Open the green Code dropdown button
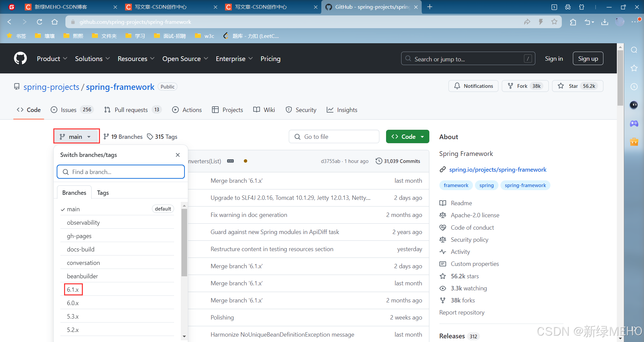 [x=408, y=136]
